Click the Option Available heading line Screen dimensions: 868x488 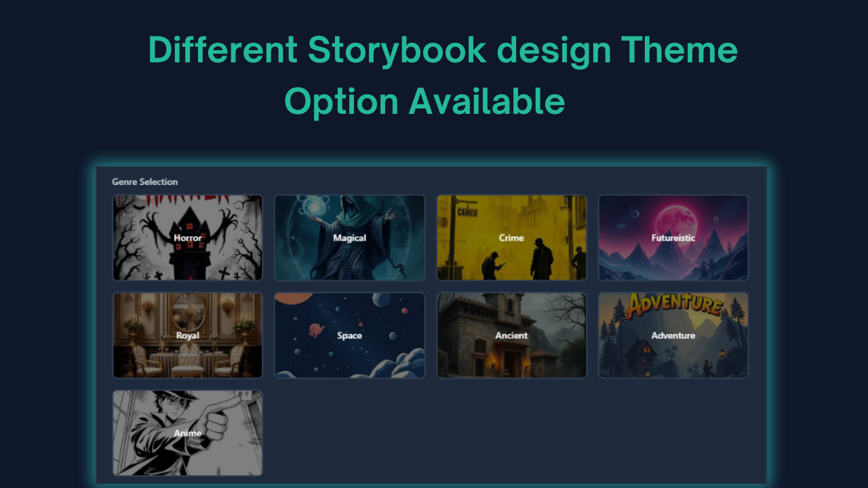click(x=425, y=102)
